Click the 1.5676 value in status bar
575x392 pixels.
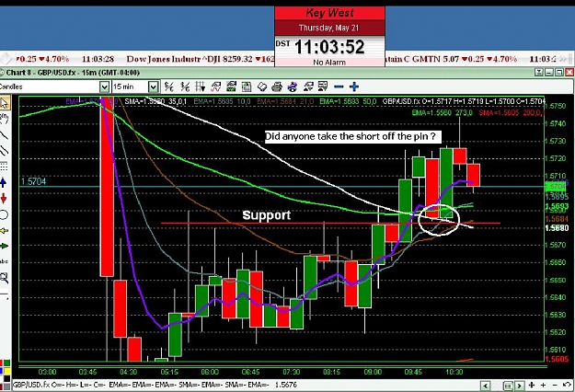285,385
